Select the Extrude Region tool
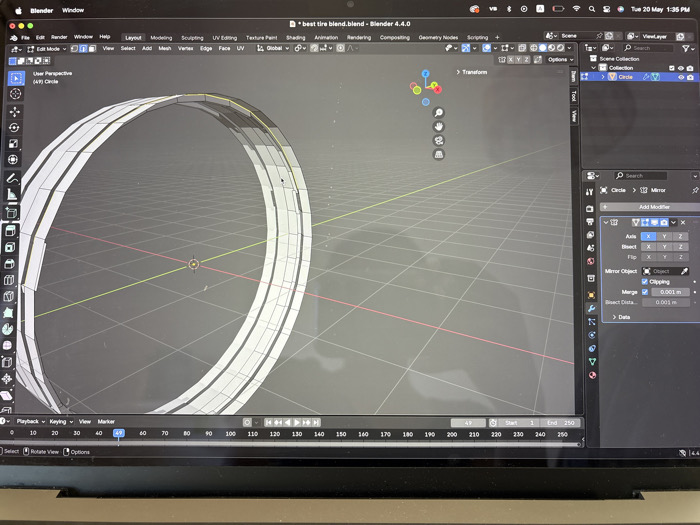This screenshot has height=525, width=700. 10,230
